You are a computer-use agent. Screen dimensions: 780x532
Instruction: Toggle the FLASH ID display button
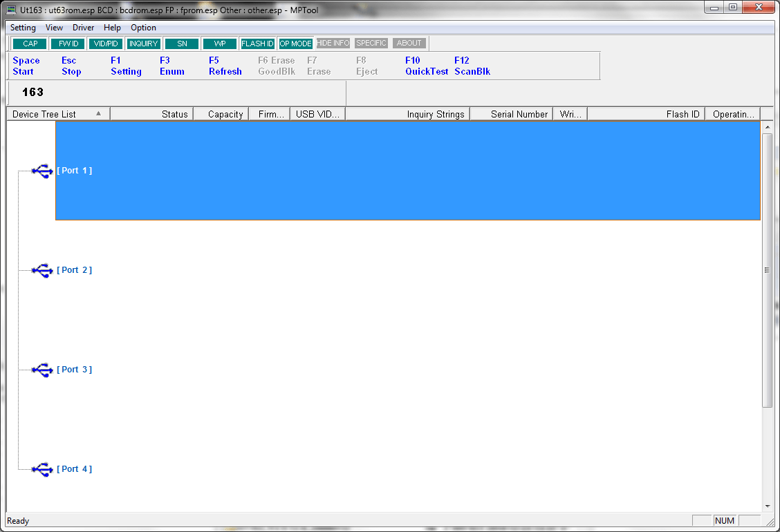(x=257, y=44)
